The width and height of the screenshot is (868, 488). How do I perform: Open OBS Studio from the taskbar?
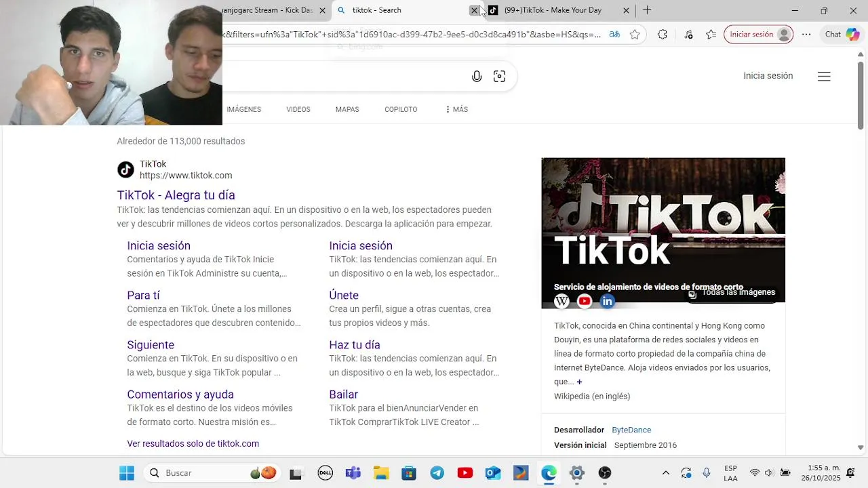[605, 473]
